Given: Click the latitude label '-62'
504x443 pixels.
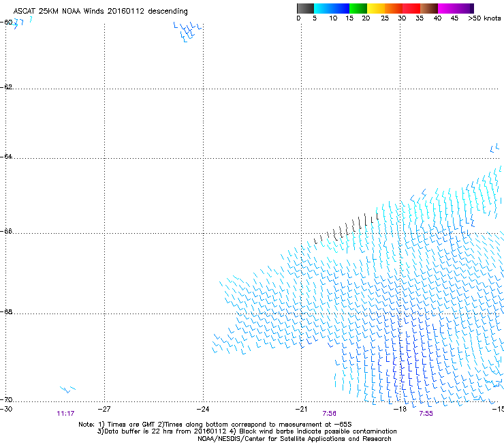Looking at the screenshot, I should tap(6, 87).
